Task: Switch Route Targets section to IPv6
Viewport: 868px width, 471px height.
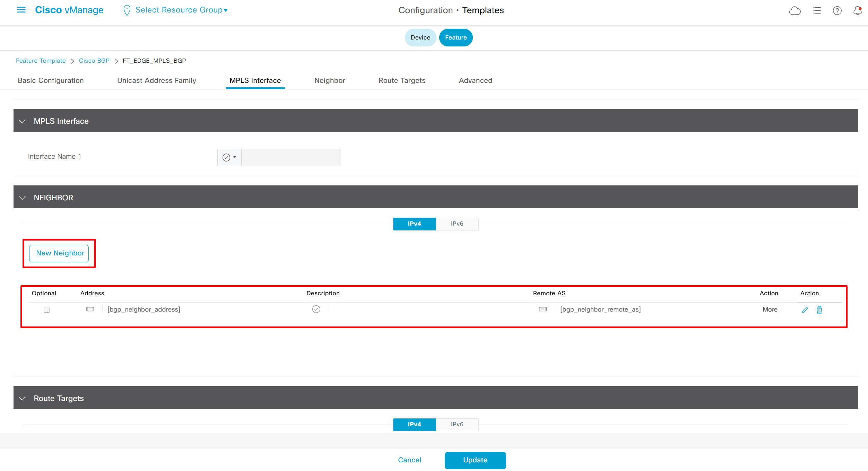Action: [457, 425]
